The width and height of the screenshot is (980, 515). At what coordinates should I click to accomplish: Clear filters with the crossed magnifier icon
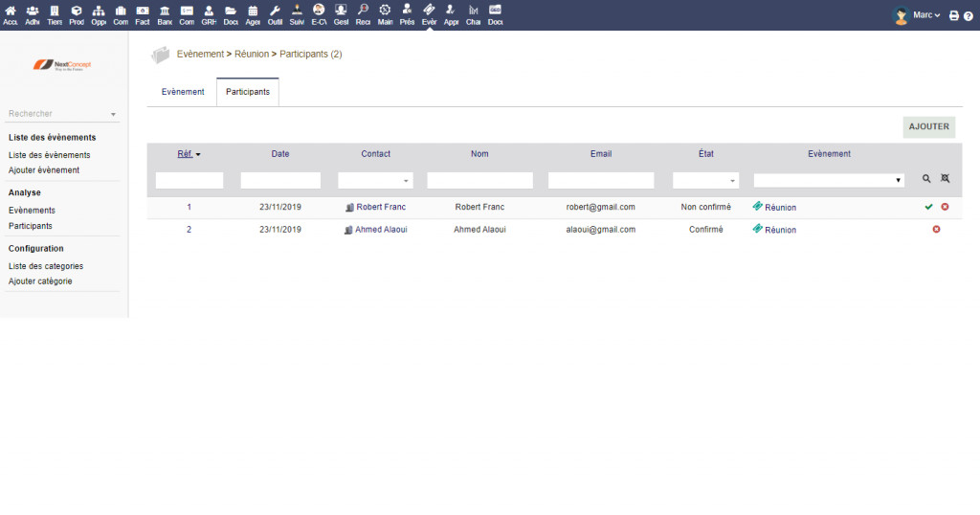(945, 179)
